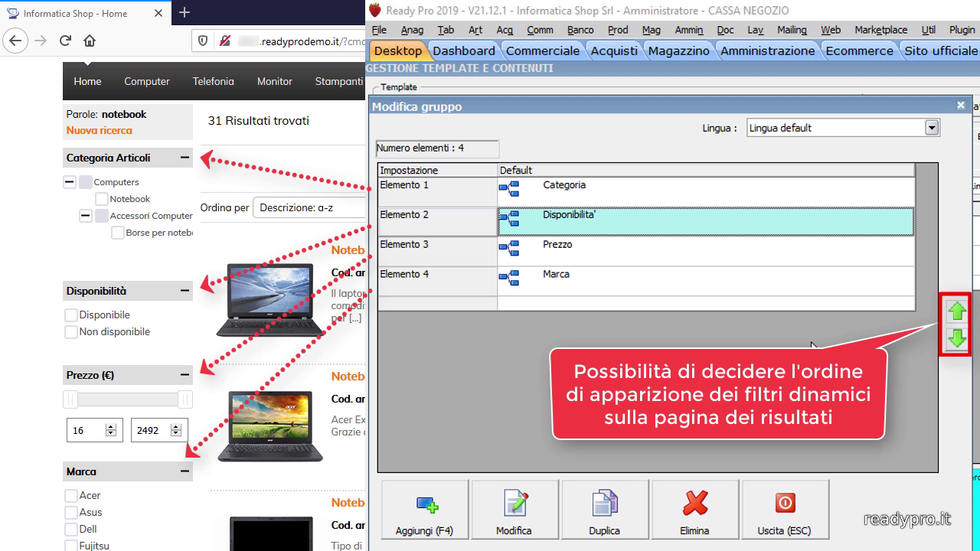
Task: Click the green move-down arrow icon
Action: (x=956, y=338)
